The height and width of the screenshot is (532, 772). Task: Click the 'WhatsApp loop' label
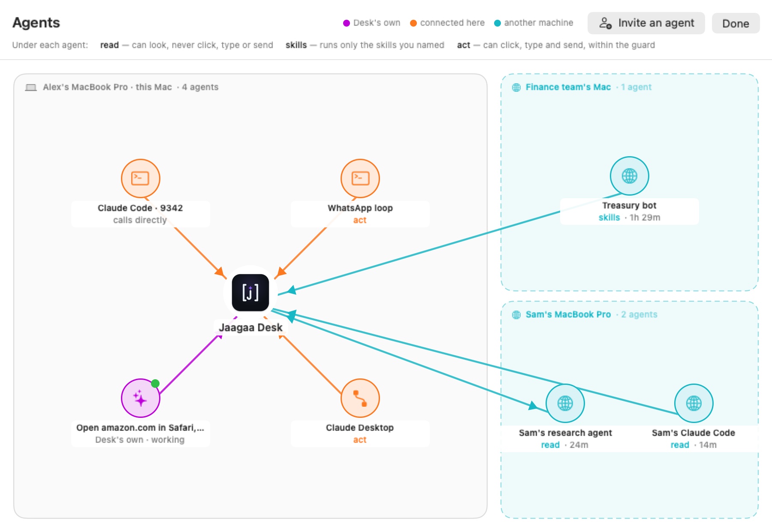coord(360,208)
